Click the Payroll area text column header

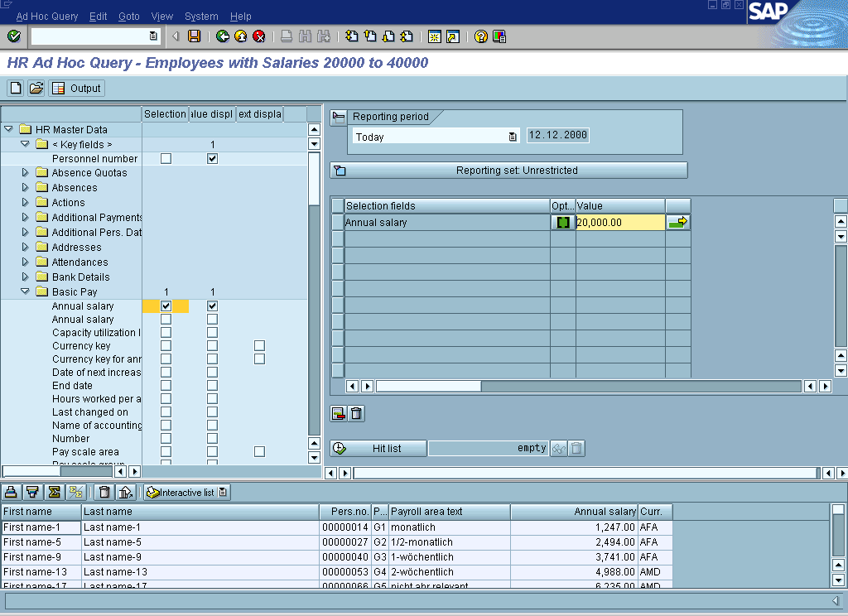[x=450, y=512]
